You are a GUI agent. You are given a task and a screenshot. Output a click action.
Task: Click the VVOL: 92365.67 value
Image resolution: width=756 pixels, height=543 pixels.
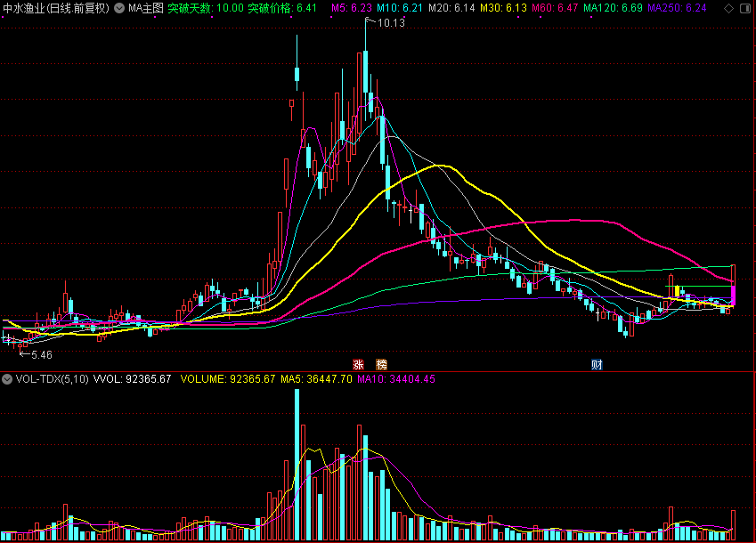click(132, 379)
